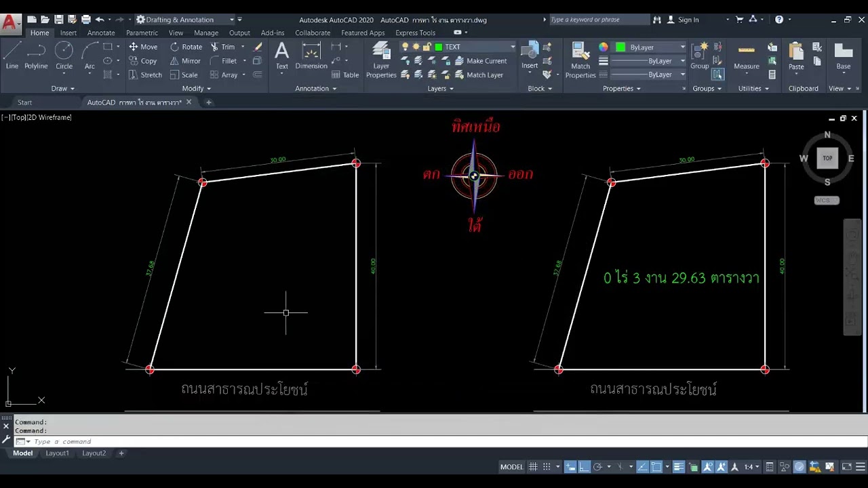Toggle lineweight display in status bar
Image resolution: width=868 pixels, height=488 pixels.
(679, 467)
